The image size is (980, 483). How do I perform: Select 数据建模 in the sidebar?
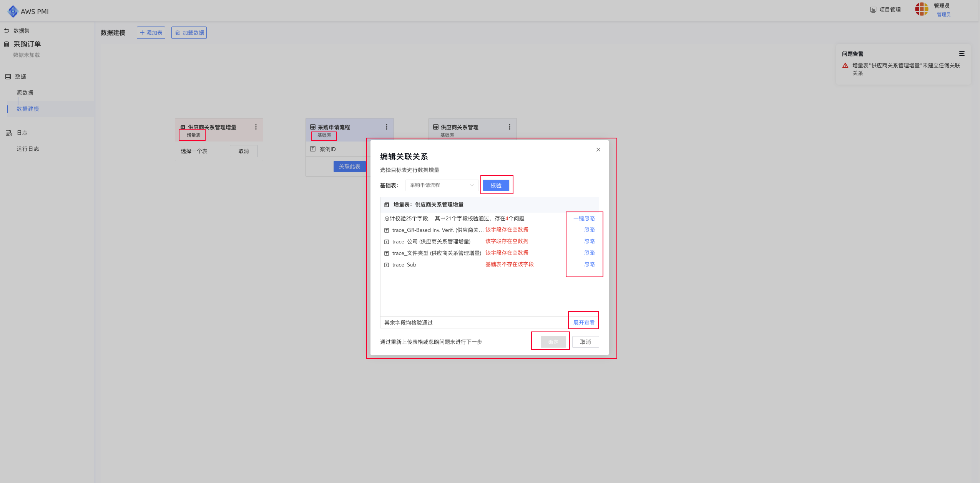[28, 109]
